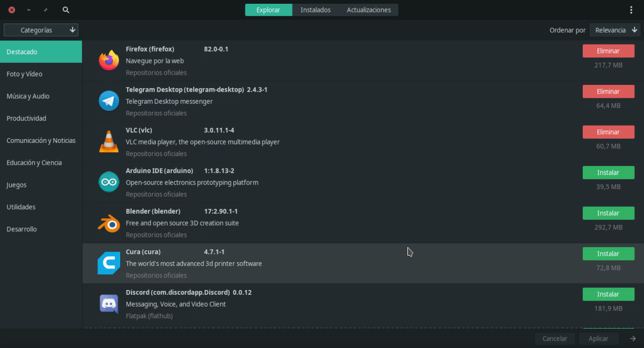Click the search magnifier icon
644x348 pixels.
(66, 10)
